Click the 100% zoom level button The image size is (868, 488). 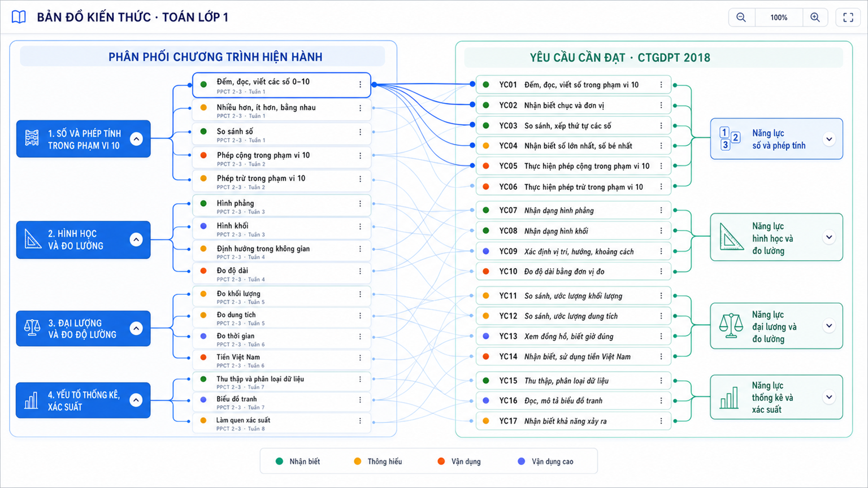[779, 18]
